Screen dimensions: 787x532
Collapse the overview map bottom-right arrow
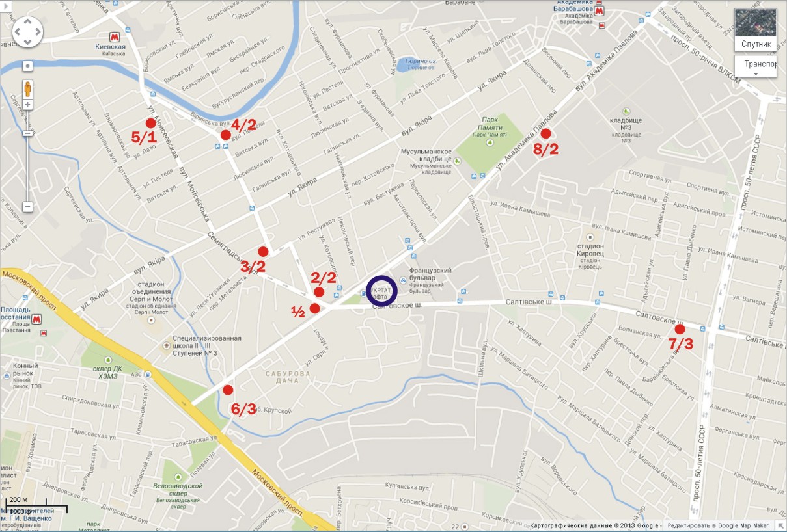[x=781, y=525]
